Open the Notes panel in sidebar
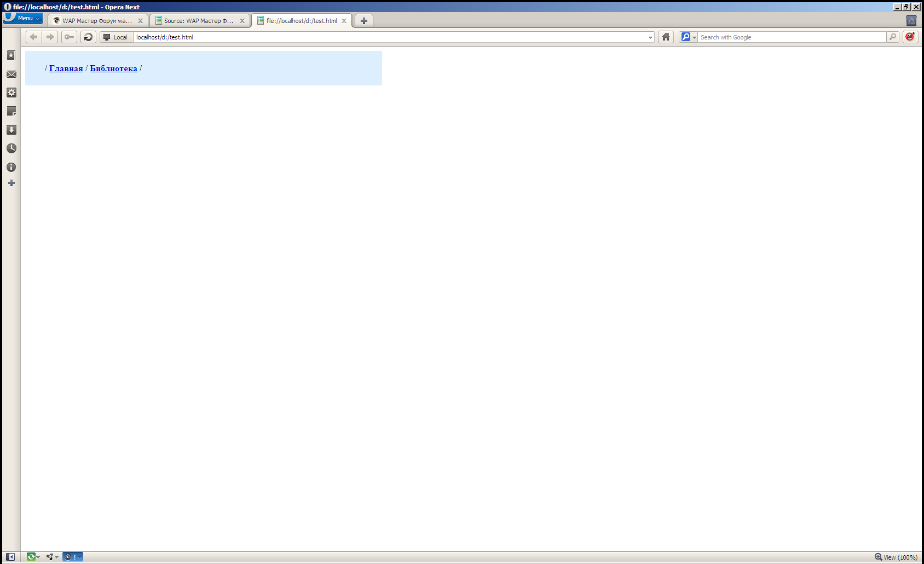This screenshot has width=924, height=564. click(x=11, y=111)
